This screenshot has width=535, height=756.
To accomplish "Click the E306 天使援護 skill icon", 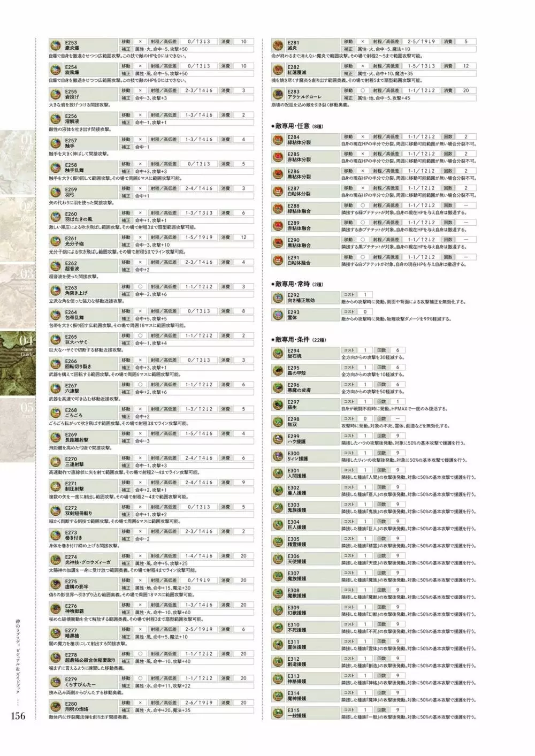I will [278, 559].
